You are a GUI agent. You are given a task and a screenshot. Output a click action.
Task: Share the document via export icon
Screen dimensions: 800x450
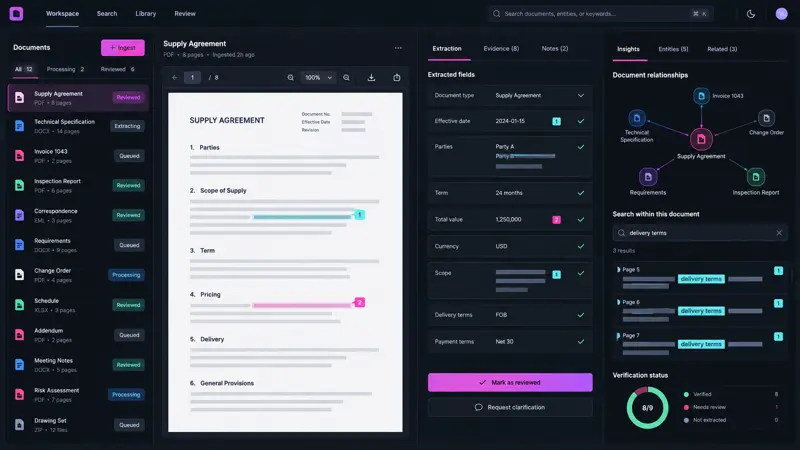[396, 78]
